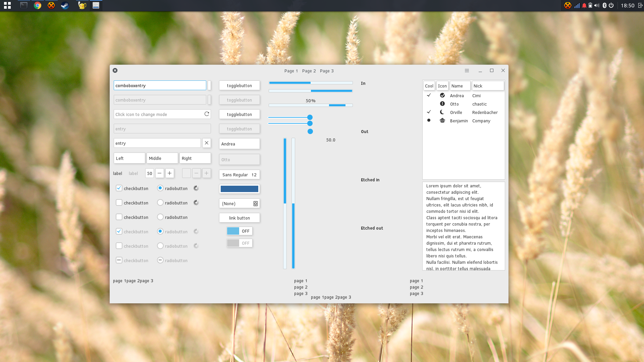
Task: Clear the entry with the X button
Action: coord(207,143)
